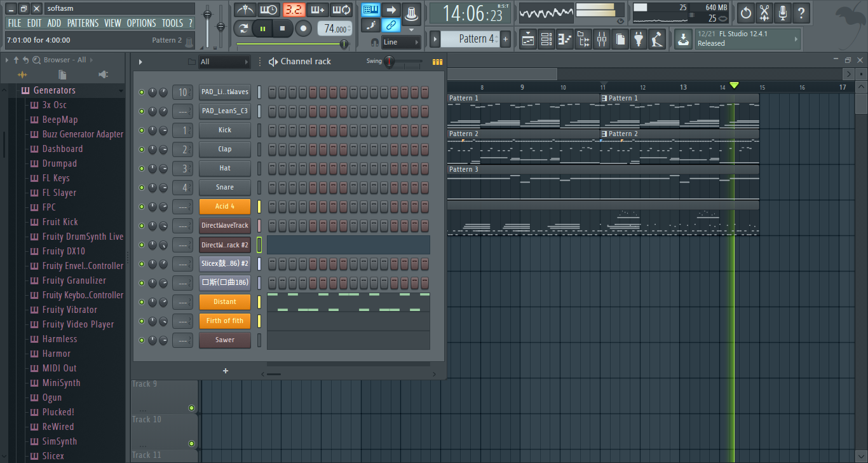Image resolution: width=868 pixels, height=463 pixels.
Task: Toggle the tempo tapper icon
Action: point(657,39)
